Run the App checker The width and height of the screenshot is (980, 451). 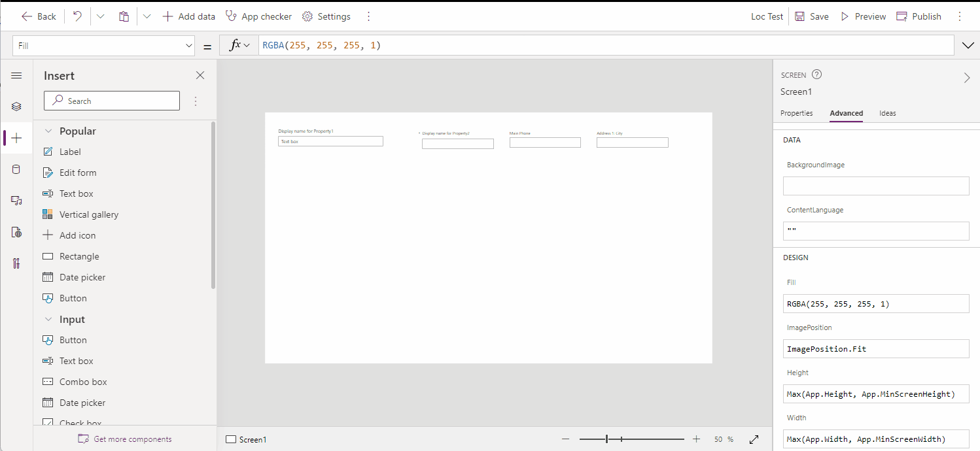pyautogui.click(x=258, y=16)
